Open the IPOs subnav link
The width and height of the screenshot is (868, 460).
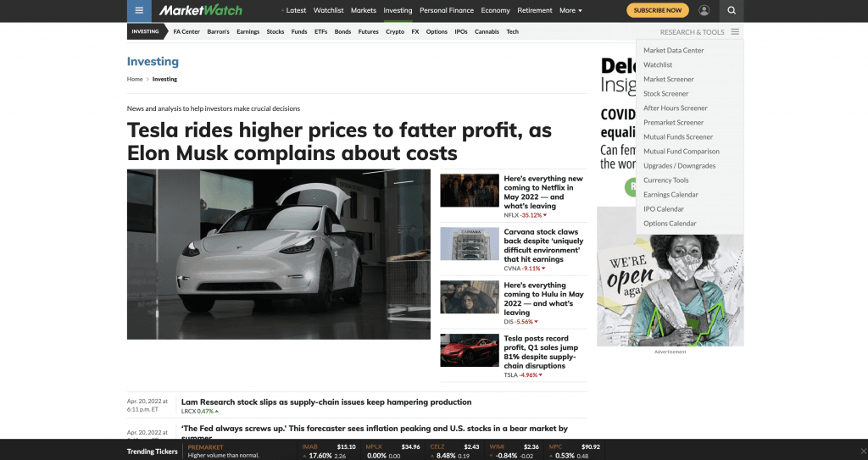click(x=461, y=32)
